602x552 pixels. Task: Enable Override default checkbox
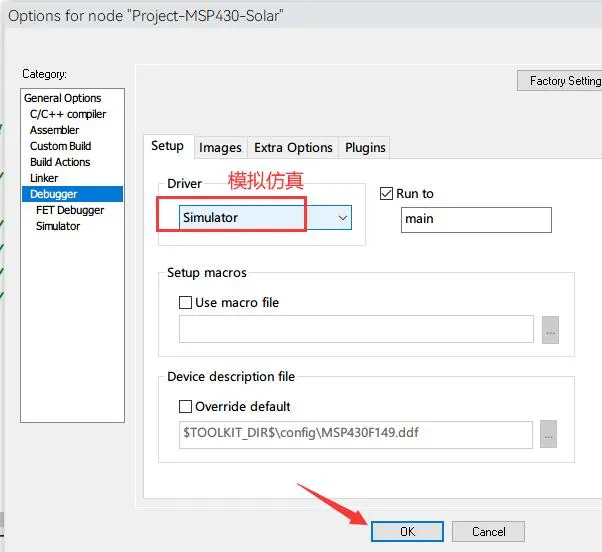tap(185, 407)
